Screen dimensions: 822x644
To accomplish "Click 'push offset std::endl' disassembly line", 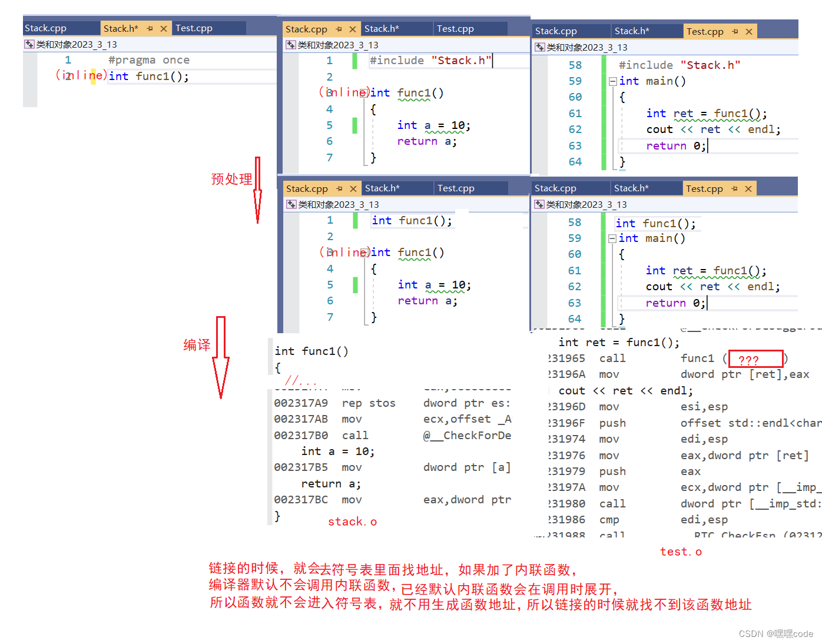I will pos(685,423).
